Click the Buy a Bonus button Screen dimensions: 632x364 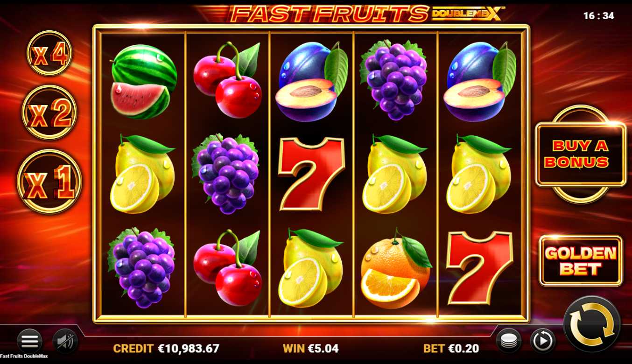point(580,154)
